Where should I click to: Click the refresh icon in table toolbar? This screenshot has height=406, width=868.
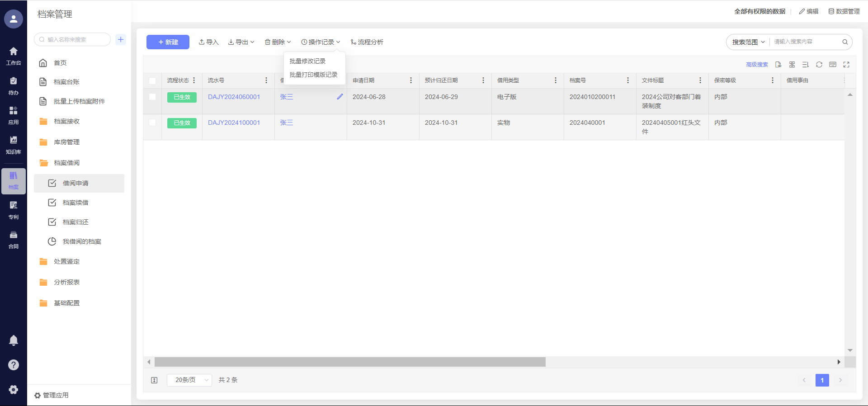coord(819,65)
